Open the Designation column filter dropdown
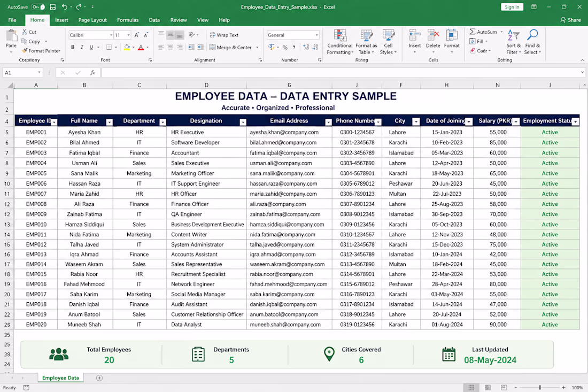588x392 pixels. click(x=243, y=122)
